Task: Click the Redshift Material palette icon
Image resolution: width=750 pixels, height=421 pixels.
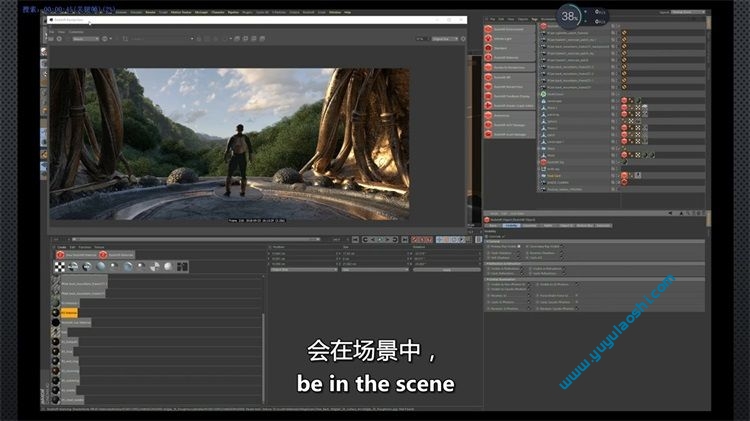Action: [488, 58]
